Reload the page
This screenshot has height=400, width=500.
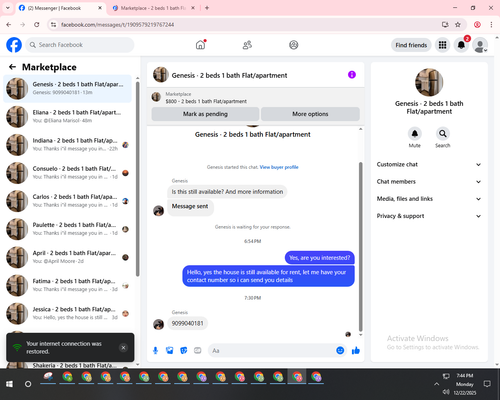[37, 25]
